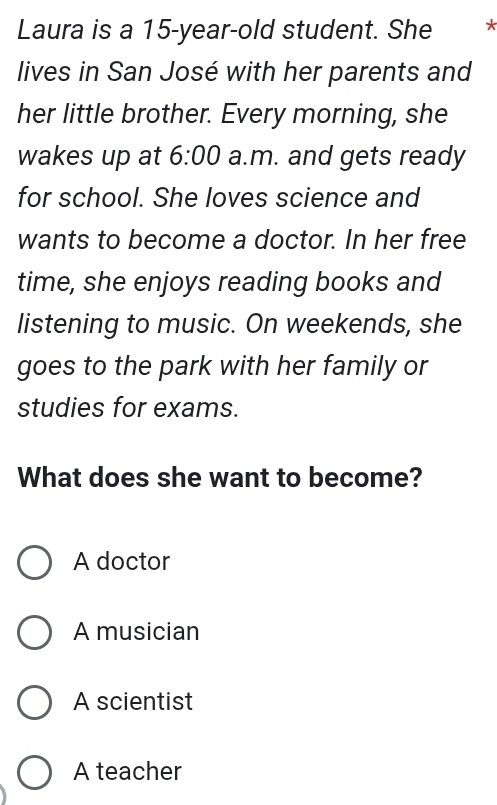This screenshot has height=805, width=497.
Task: Pick the 'A teacher' radio circle
Action: point(34,772)
